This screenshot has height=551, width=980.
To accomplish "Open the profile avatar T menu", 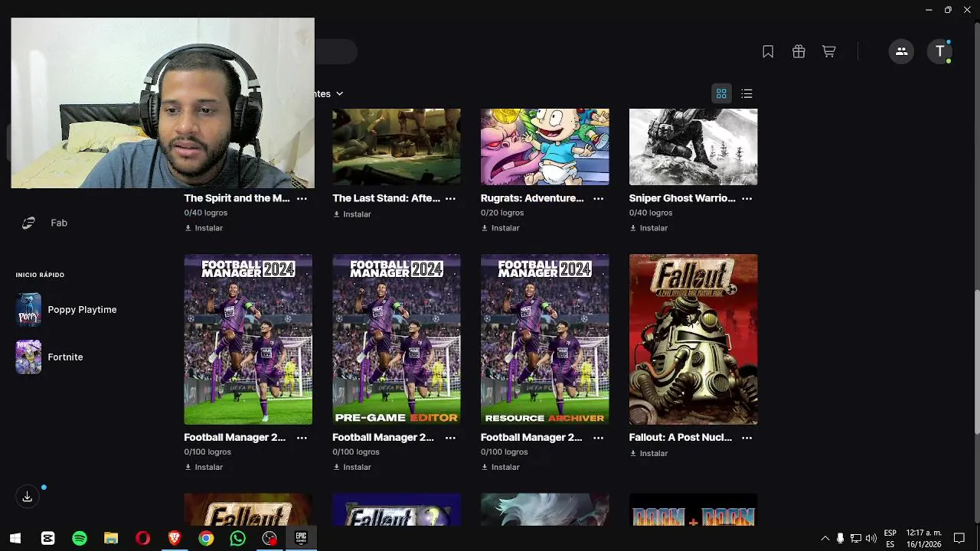I will point(940,51).
